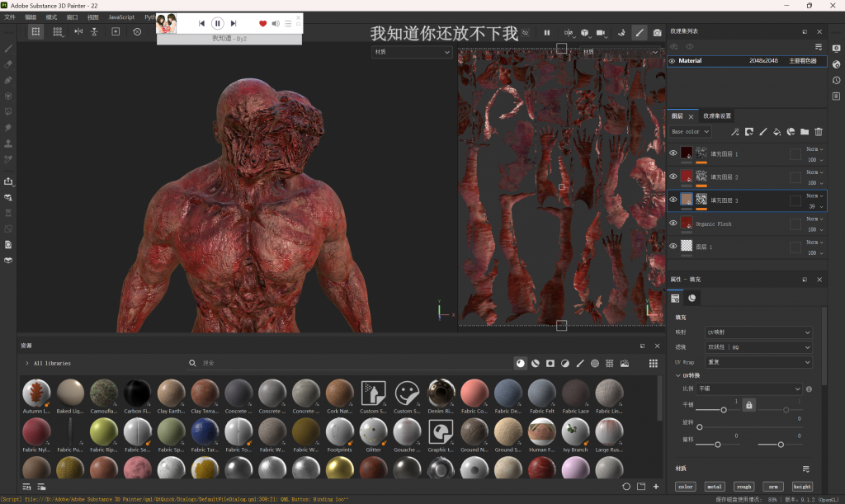Screen dimensions: 845x504
Task: Hide the 填充图层 1 layer
Action: [673, 153]
